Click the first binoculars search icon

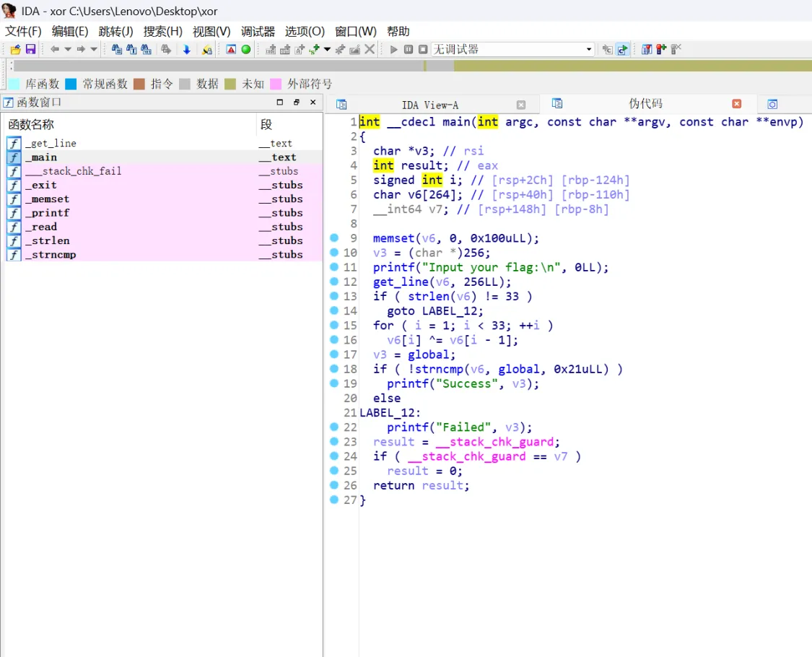[116, 49]
